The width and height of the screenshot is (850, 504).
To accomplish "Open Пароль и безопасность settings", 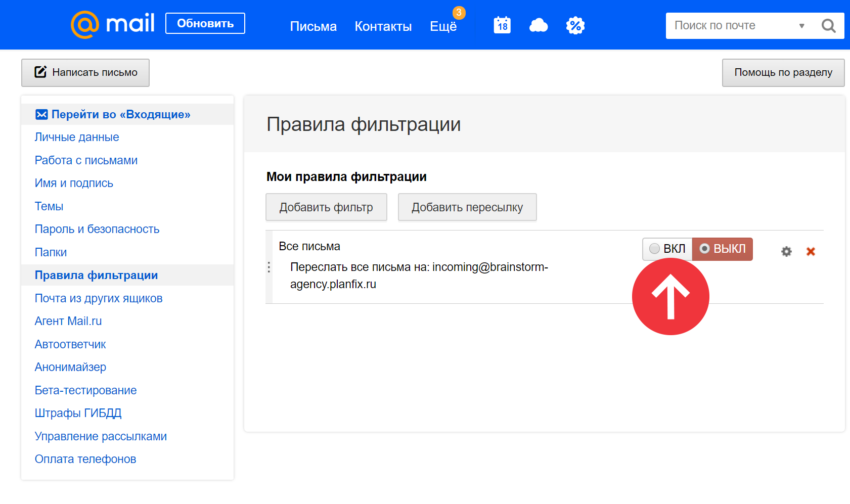I will 97,229.
